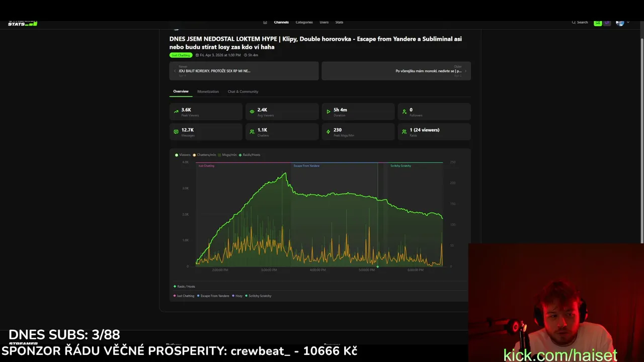This screenshot has width=644, height=362.
Task: Click the Just Chatting segment label on chart
Action: click(x=206, y=166)
